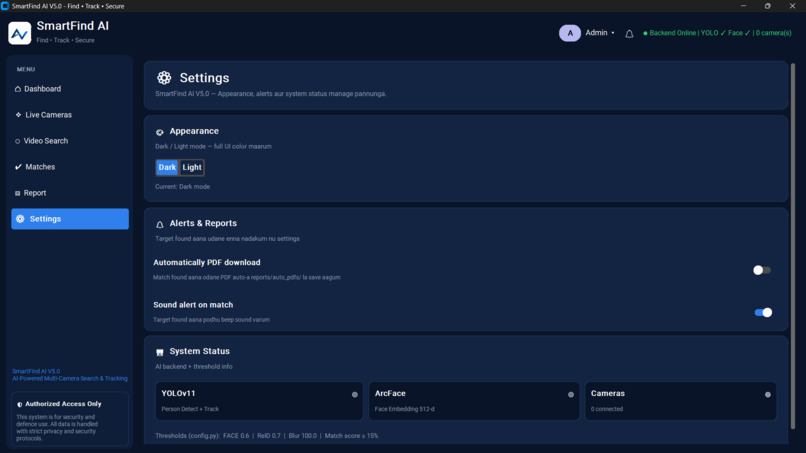Click the 0 connected cameras text
This screenshot has height=453, width=806.
tap(607, 409)
